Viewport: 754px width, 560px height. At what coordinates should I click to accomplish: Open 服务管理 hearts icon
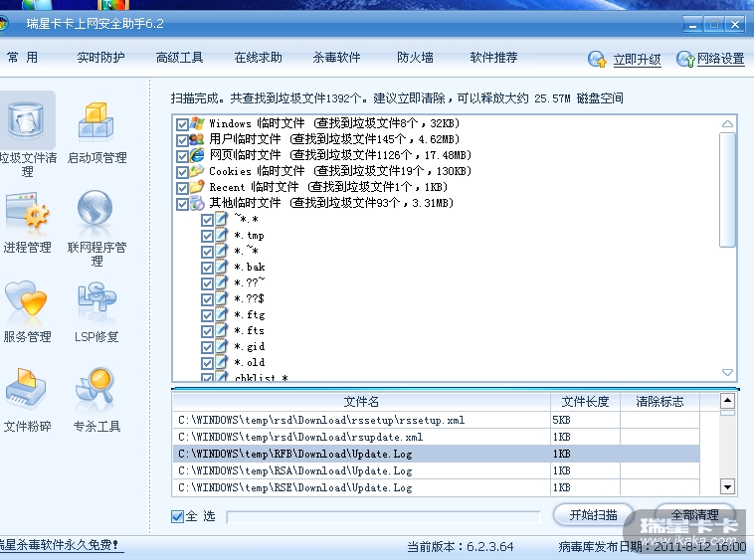[x=26, y=299]
